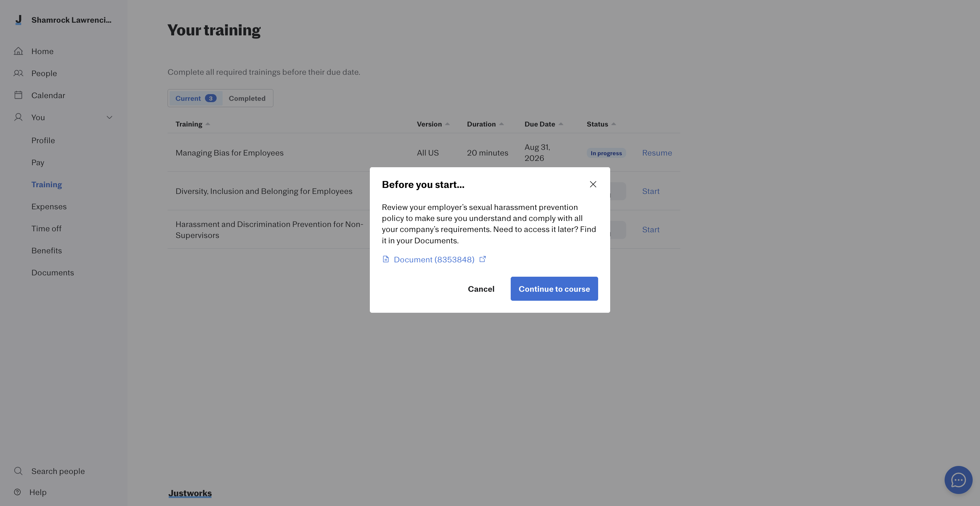The image size is (980, 506).
Task: Resume Managing Bias for Employees
Action: tap(657, 153)
